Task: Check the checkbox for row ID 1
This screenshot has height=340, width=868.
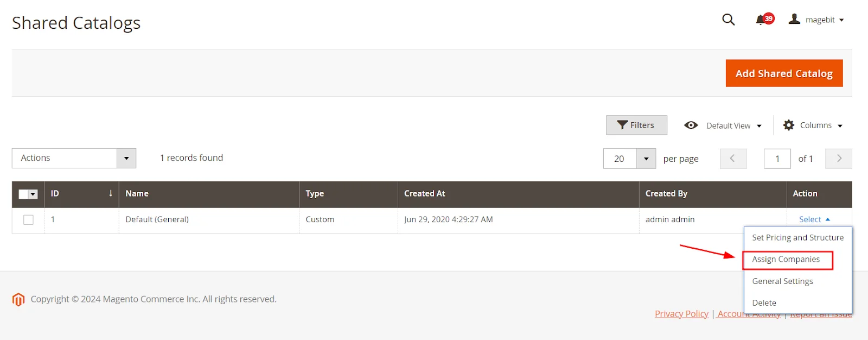Action: (x=28, y=220)
